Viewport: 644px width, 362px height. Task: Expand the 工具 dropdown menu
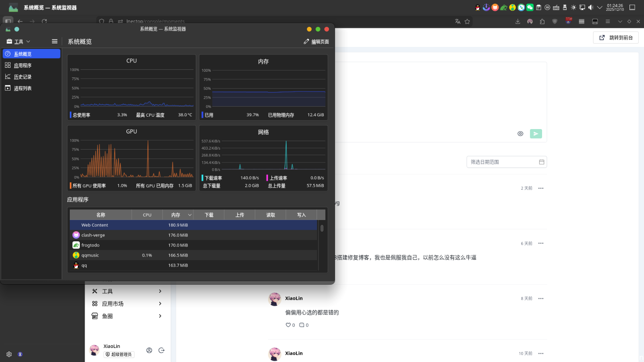[x=18, y=42]
